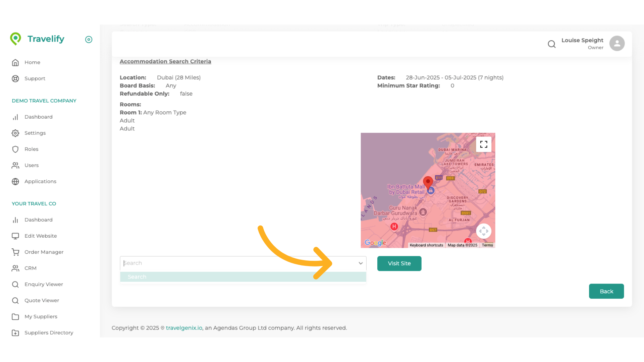Screen dimensions: 644x362
Task: Open the travelgenix.io link in the footer
Action: click(184, 328)
